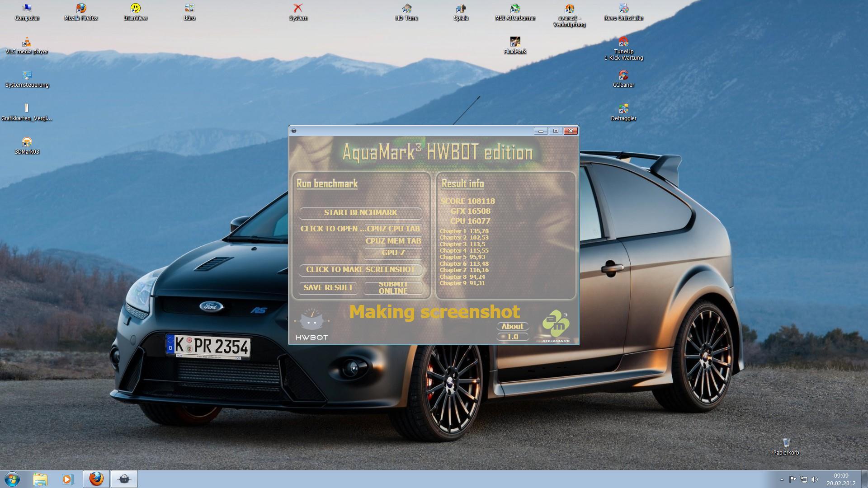
Task: Switch to Firefox in the taskbar
Action: [x=96, y=479]
